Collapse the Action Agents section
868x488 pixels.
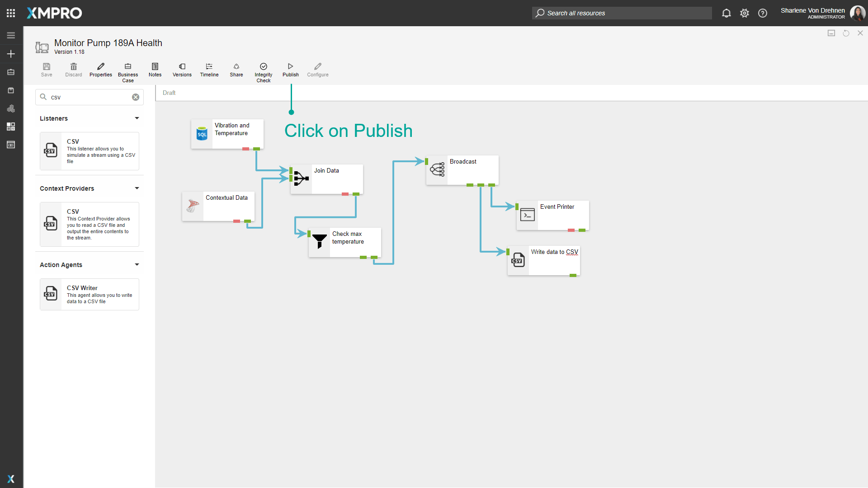pyautogui.click(x=137, y=265)
